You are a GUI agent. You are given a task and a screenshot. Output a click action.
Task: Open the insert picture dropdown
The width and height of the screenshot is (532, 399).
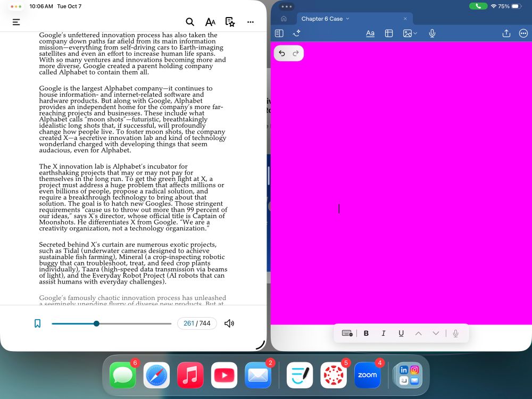coord(410,33)
